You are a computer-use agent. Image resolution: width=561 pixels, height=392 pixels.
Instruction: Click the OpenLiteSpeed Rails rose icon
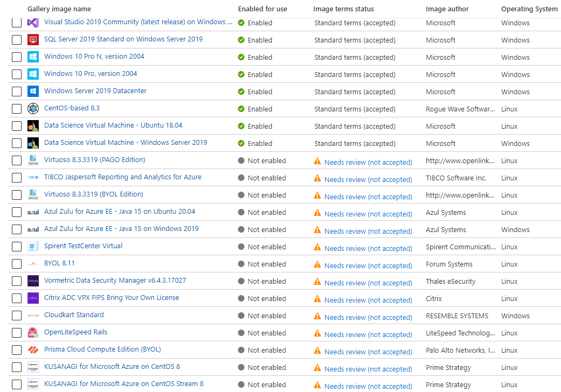click(x=33, y=332)
